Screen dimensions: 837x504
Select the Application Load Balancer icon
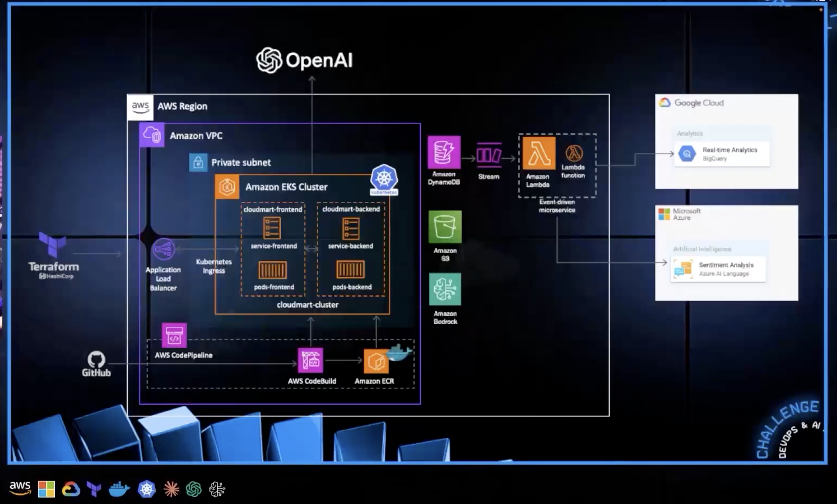tap(163, 249)
